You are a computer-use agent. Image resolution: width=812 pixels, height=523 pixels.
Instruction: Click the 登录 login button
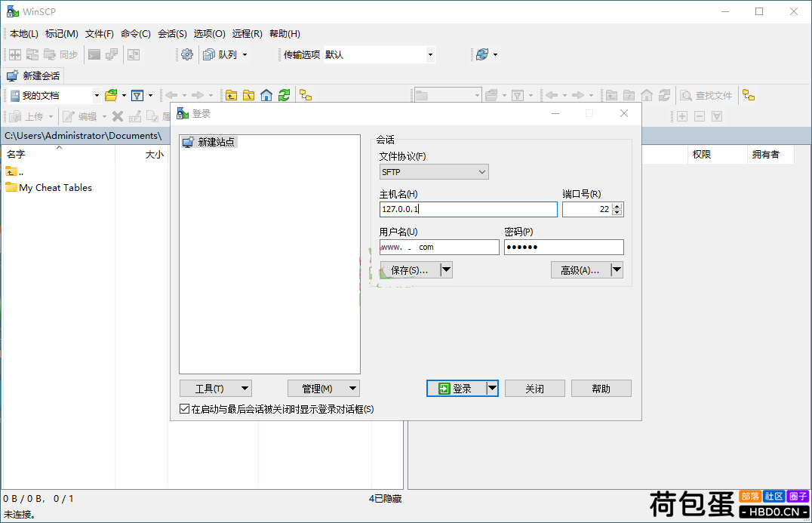tap(457, 389)
